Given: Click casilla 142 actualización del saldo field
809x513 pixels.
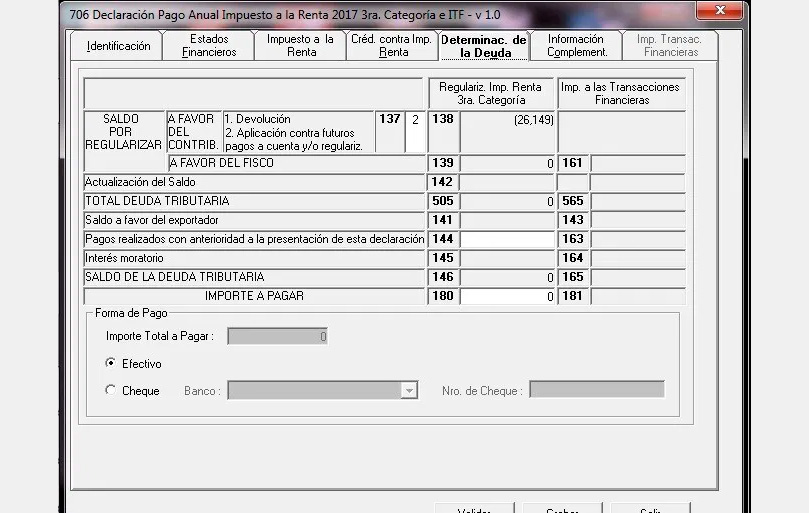Looking at the screenshot, I should pos(507,182).
